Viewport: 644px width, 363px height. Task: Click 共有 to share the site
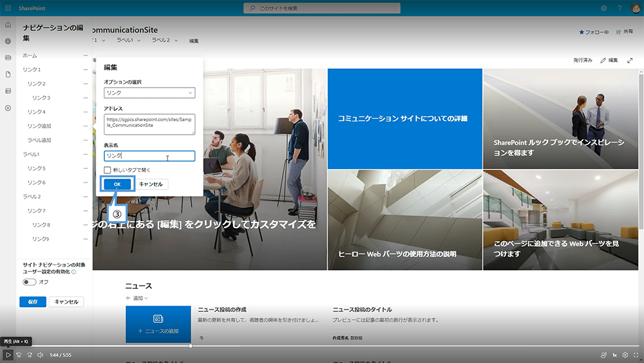(624, 32)
